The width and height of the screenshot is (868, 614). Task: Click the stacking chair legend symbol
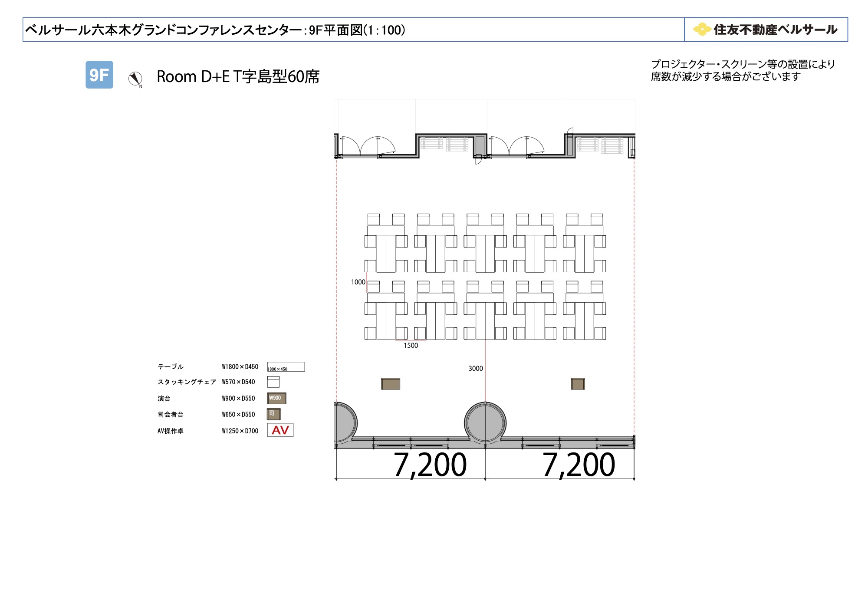coord(273,382)
